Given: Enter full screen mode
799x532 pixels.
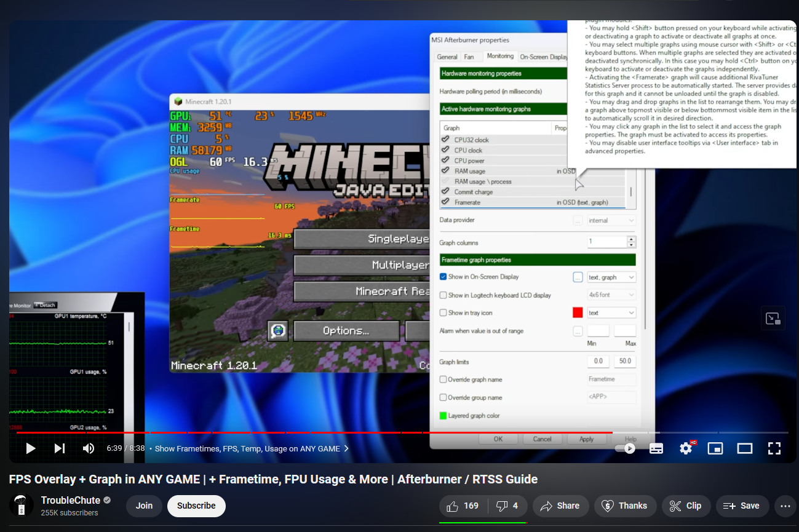Looking at the screenshot, I should coord(774,448).
